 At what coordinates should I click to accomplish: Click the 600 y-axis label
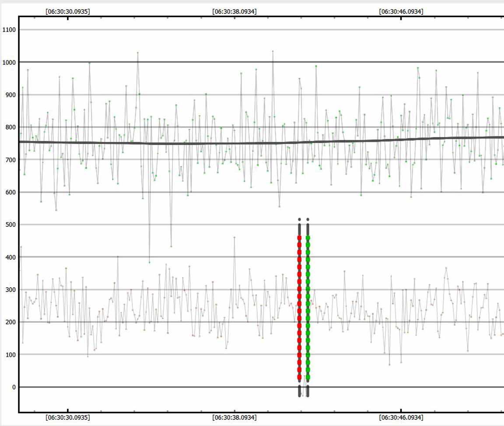coord(10,192)
